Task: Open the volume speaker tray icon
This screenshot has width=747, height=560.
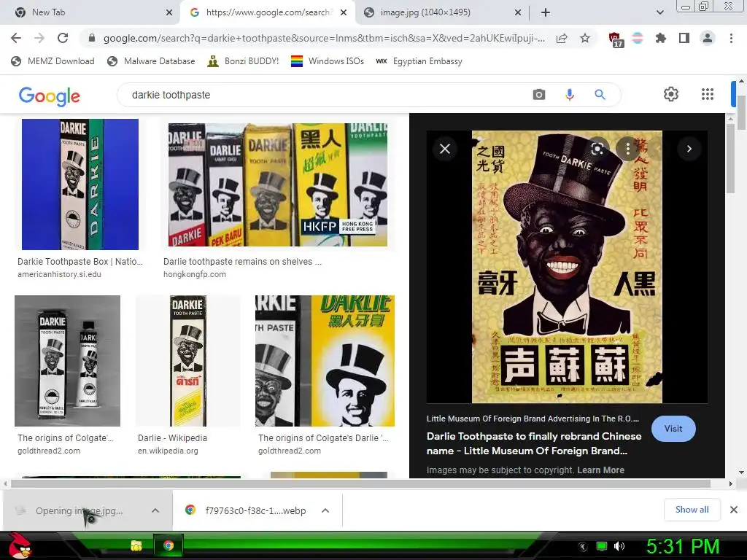Action: pyautogui.click(x=619, y=546)
